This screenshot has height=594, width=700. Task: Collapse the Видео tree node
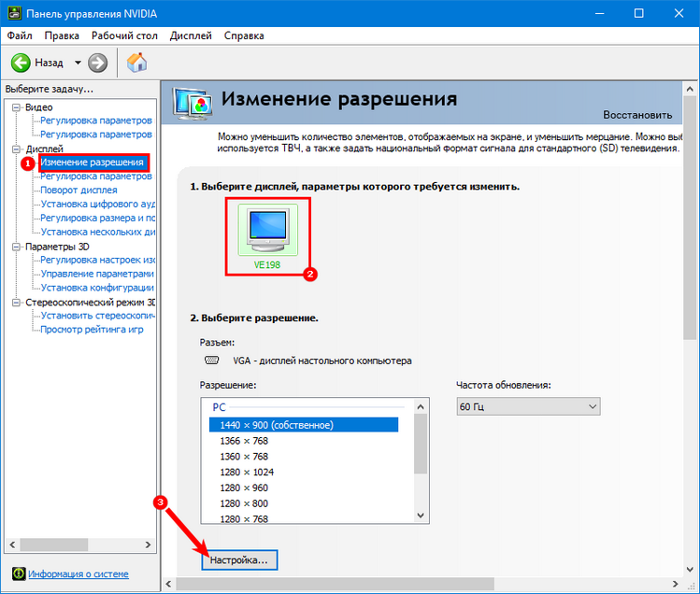[x=17, y=107]
